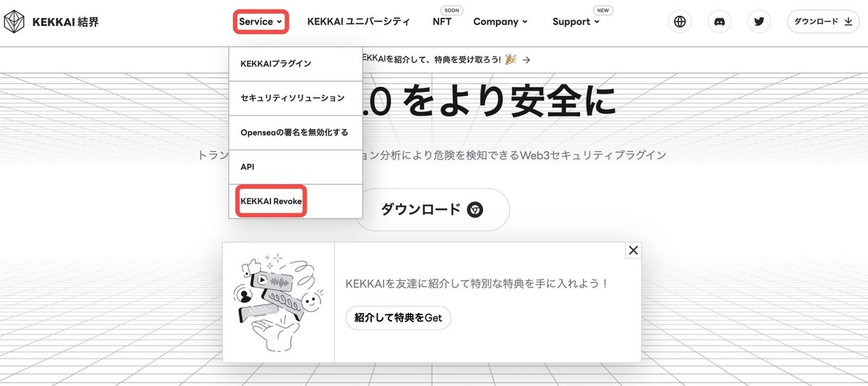Select セキュリティソリューション in the Service menu
The height and width of the screenshot is (386, 868).
295,98
